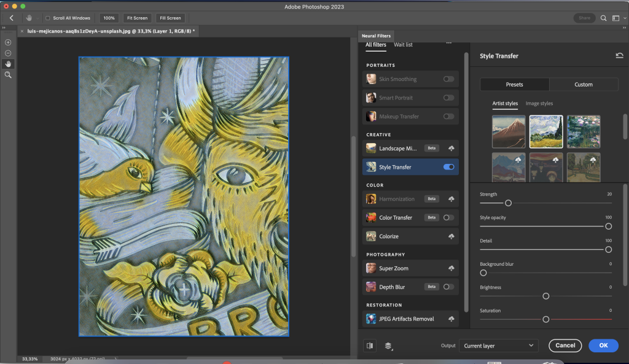Click the Smart Portrait icon
Viewport: 629px width, 364px height.
coord(371,98)
